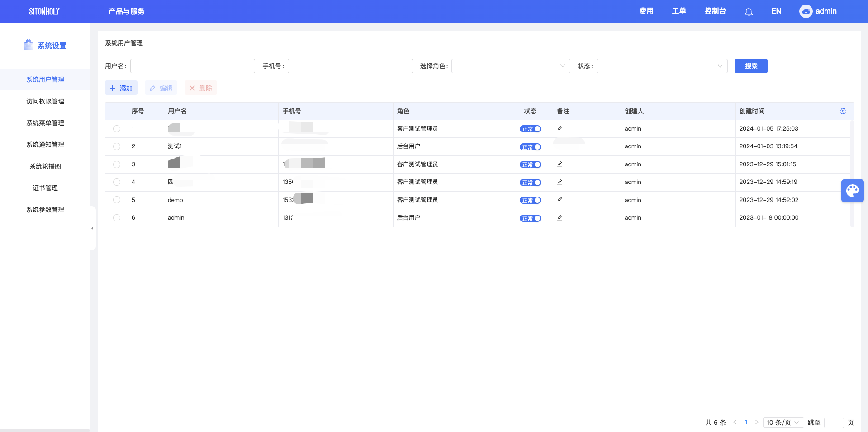Focus the 用户名 search input

coord(193,66)
